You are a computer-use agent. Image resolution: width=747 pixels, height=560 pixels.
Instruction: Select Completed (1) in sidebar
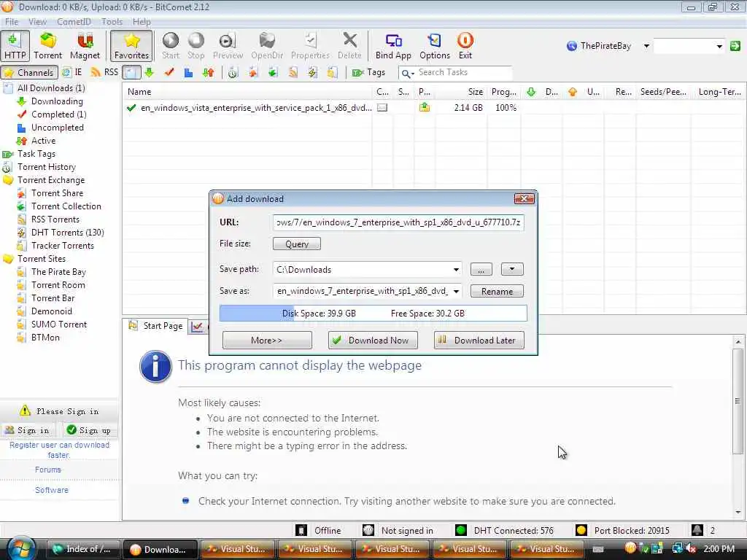point(58,114)
